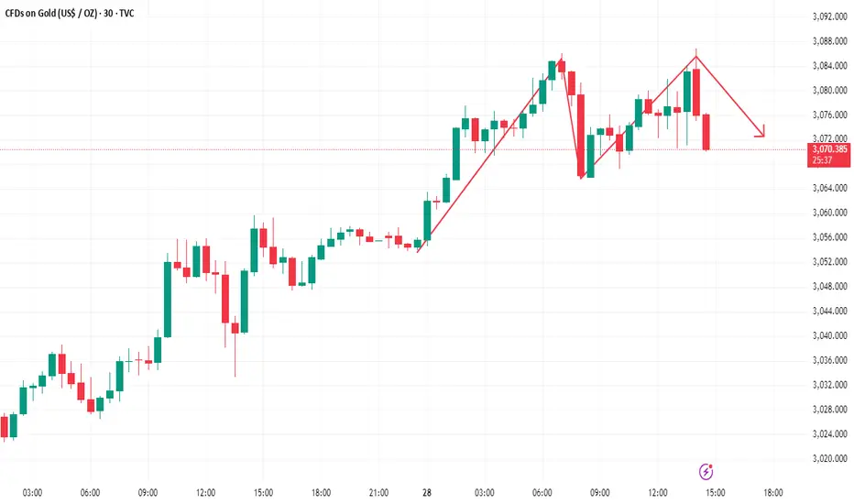Viewport: 854px width, 504px height.
Task: Click the 21:00 time axis label
Action: [378, 493]
